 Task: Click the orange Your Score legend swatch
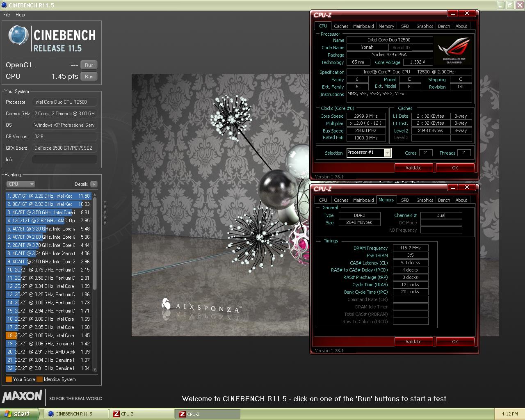tap(9, 379)
